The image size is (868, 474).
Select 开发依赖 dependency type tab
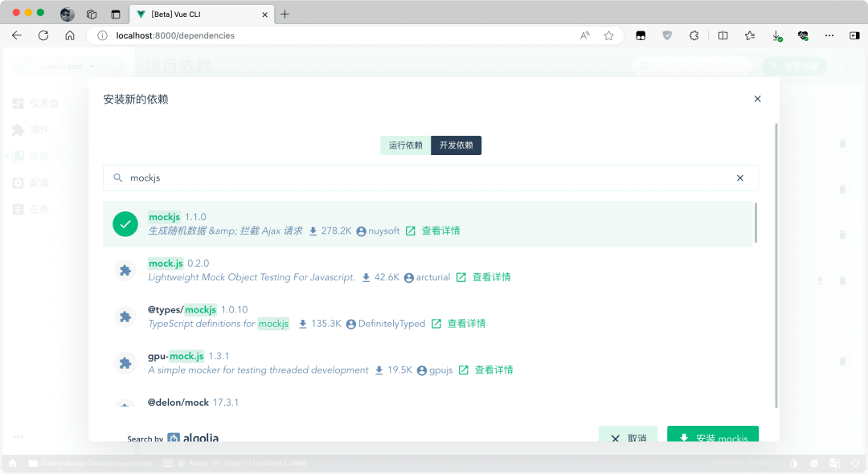point(457,145)
